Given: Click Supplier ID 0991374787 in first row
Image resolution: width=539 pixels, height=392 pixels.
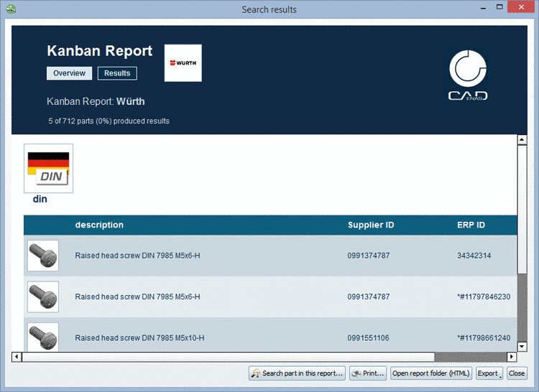Looking at the screenshot, I should (x=369, y=256).
